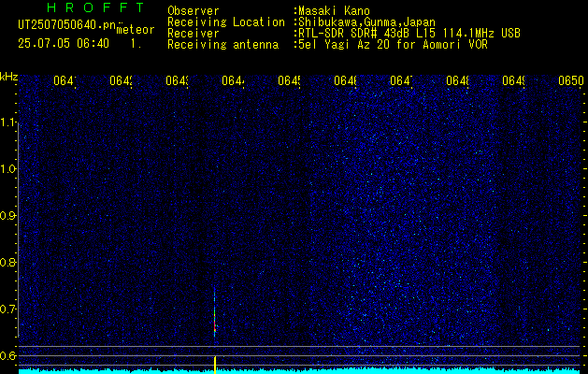The height and width of the screenshot is (374, 588).
Task: Click the 1.0 kHz axis label
Action: pos(7,169)
